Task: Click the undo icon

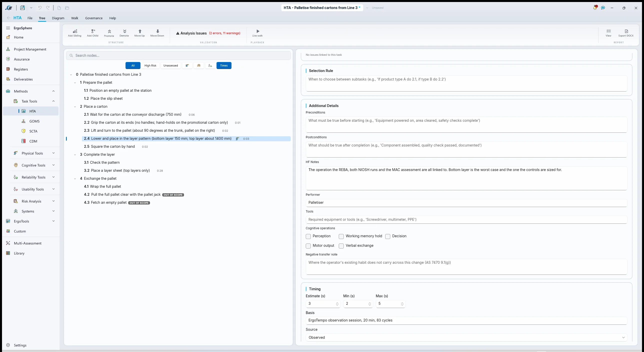Action: coord(40,8)
